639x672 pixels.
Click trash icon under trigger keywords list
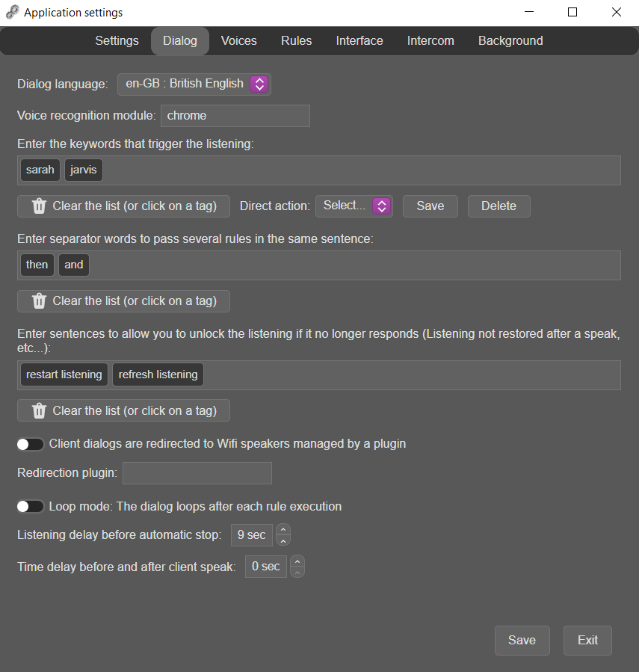coord(39,206)
